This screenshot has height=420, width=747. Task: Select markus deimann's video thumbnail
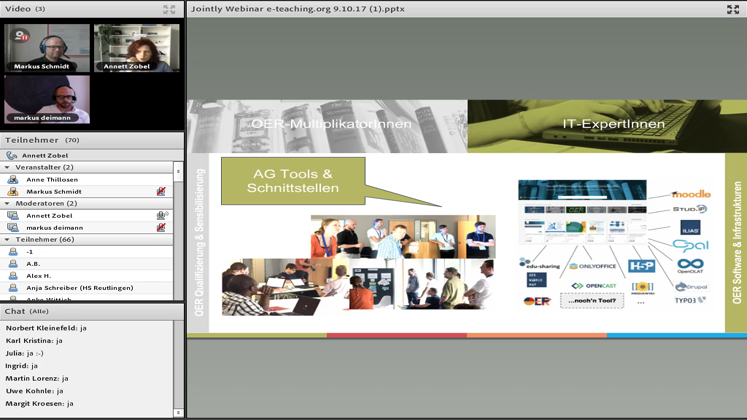pyautogui.click(x=47, y=99)
